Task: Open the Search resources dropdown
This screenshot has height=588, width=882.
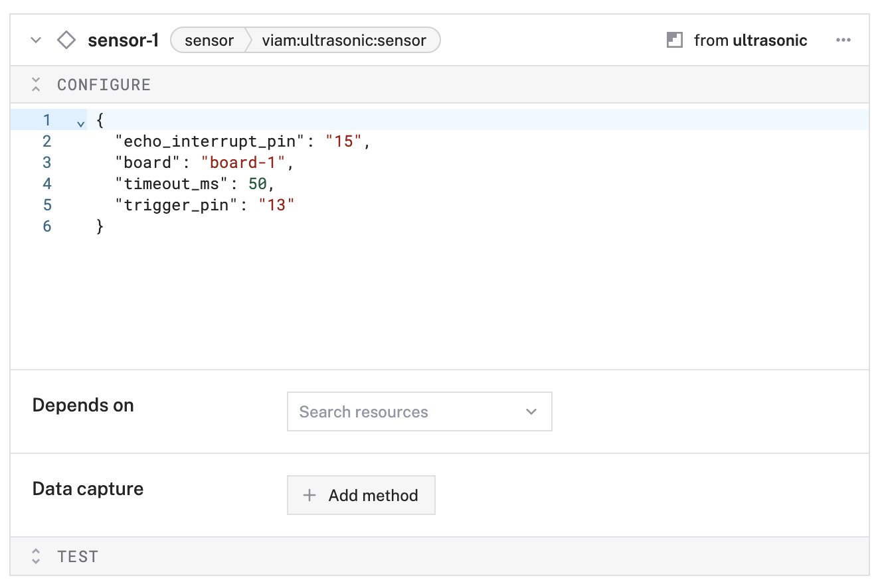Action: click(418, 411)
